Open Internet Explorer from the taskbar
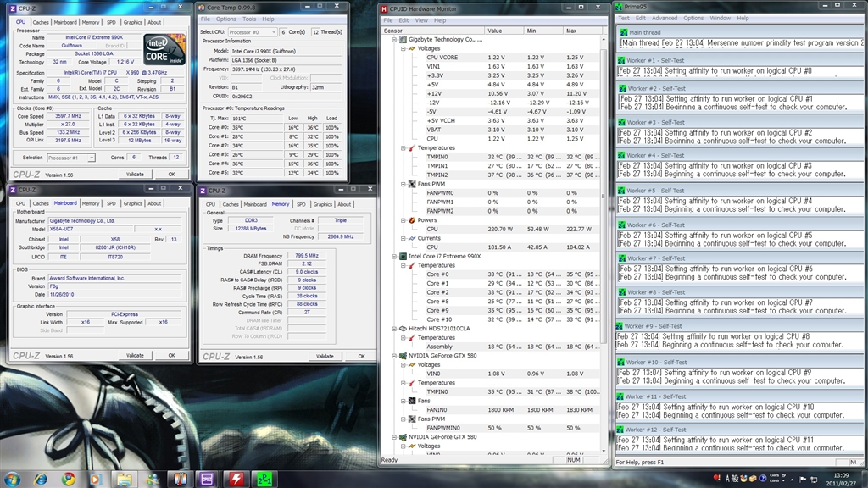This screenshot has width=868, height=488. click(40, 479)
